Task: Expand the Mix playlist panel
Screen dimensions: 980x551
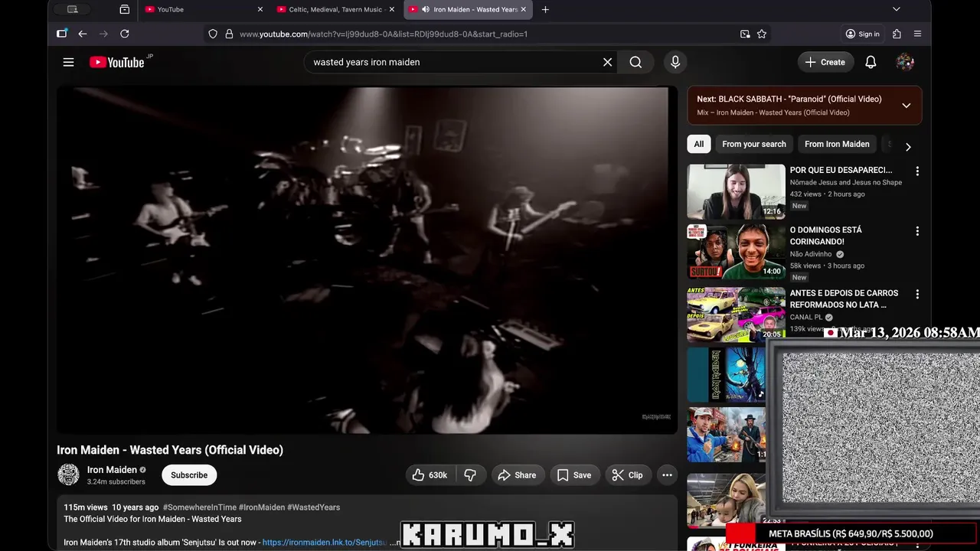Action: (906, 106)
